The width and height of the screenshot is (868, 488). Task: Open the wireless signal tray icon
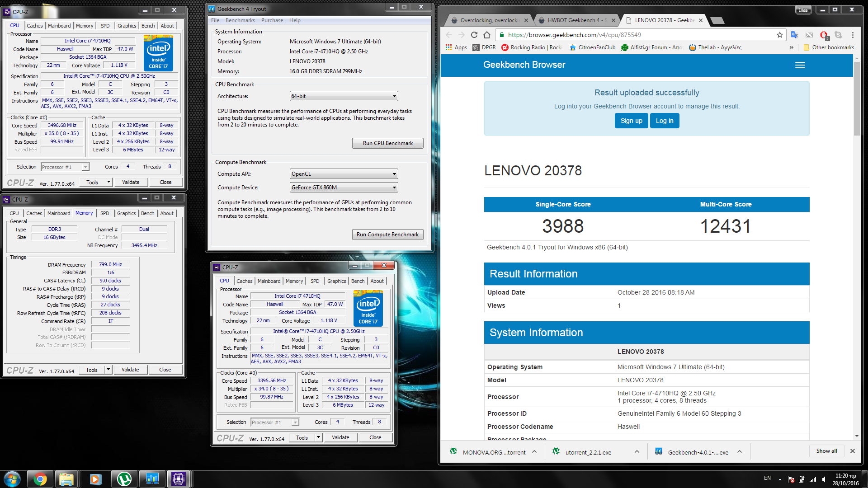click(813, 479)
